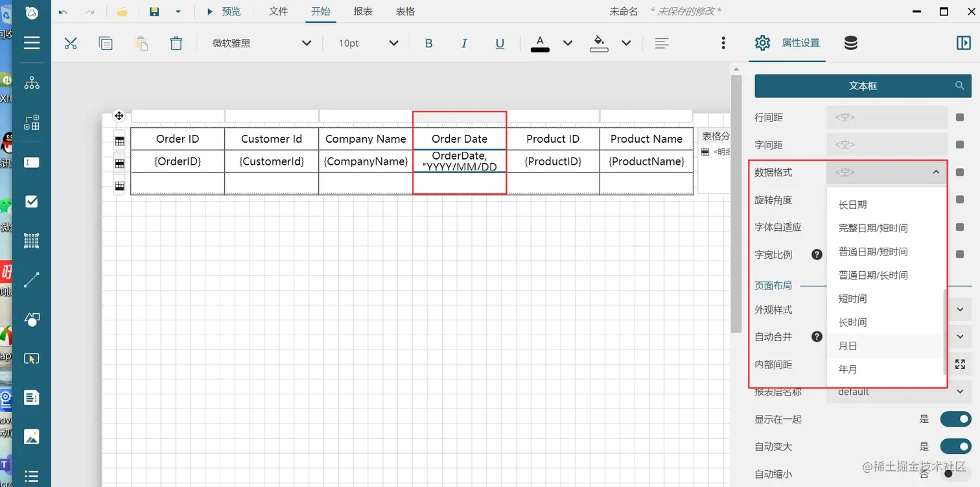The width and height of the screenshot is (980, 487).
Task: Toggle the 显示在一起 switch
Action: (x=955, y=419)
